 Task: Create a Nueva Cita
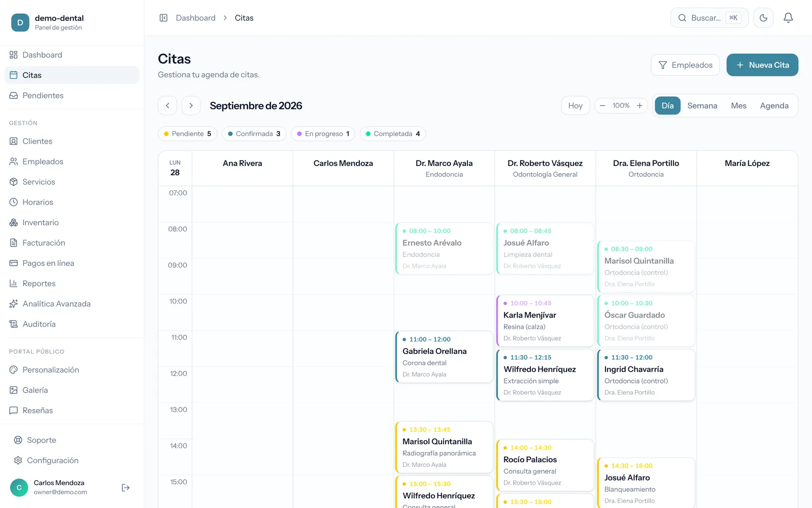click(762, 65)
